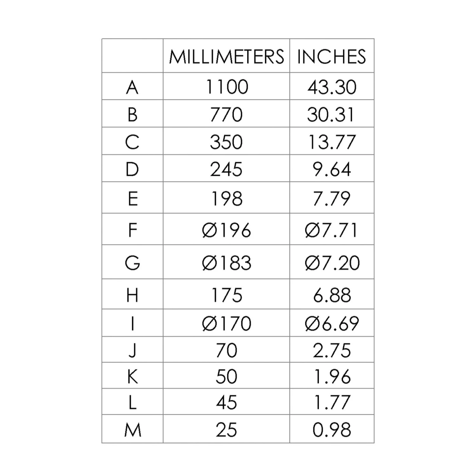
Task: Select the row label A
Action: coord(132,87)
